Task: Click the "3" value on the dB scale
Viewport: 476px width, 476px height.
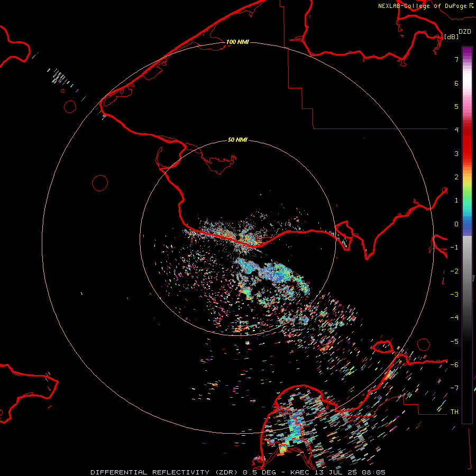Action: [456, 153]
